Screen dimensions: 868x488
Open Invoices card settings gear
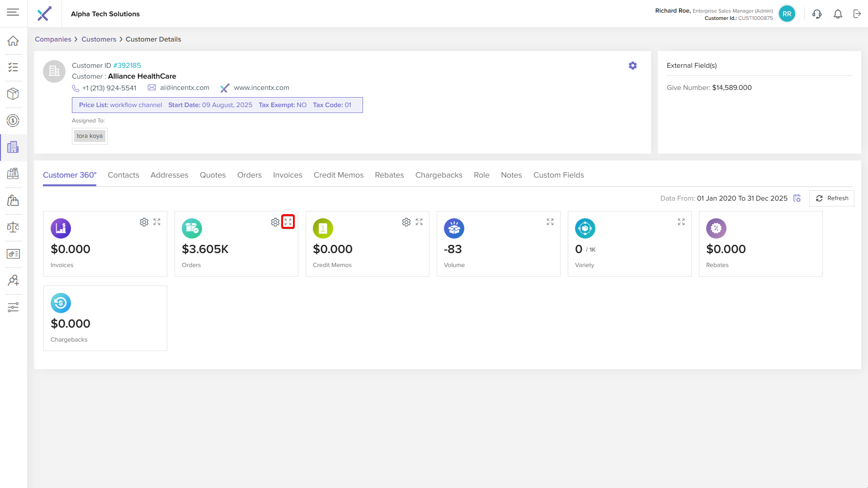pyautogui.click(x=144, y=222)
